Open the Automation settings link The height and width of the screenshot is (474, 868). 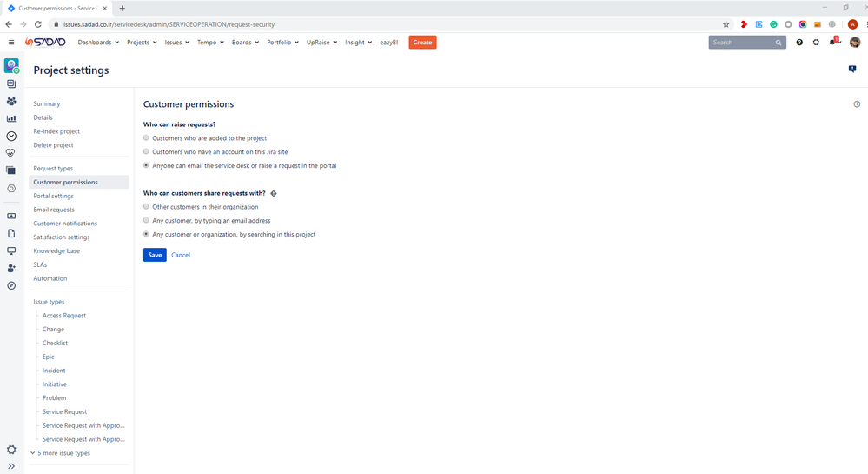coord(50,278)
